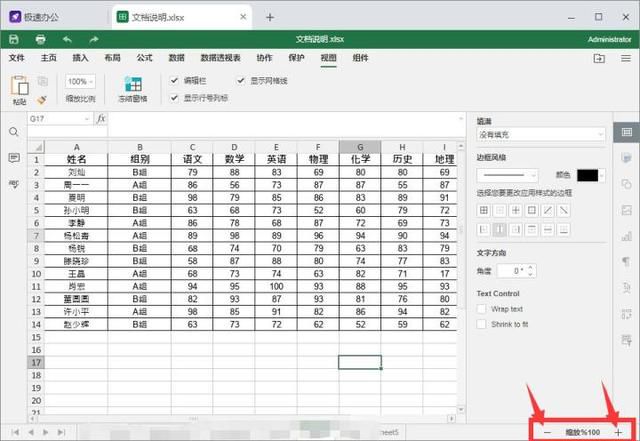Open a new tab with plus button
640x441 pixels.
click(x=270, y=17)
